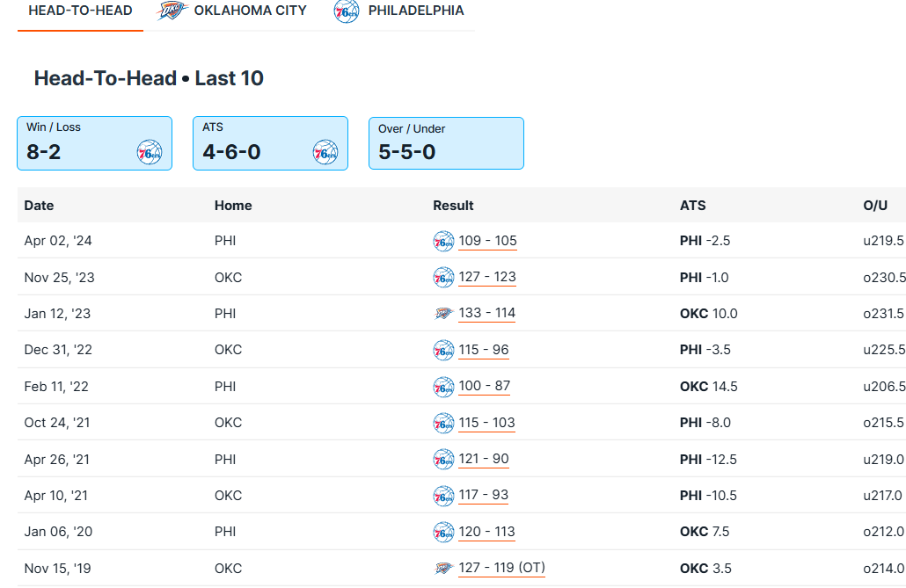Screen dimensions: 906x588
Task: Click the 76ers logo beside 100 - 87
Action: click(443, 387)
